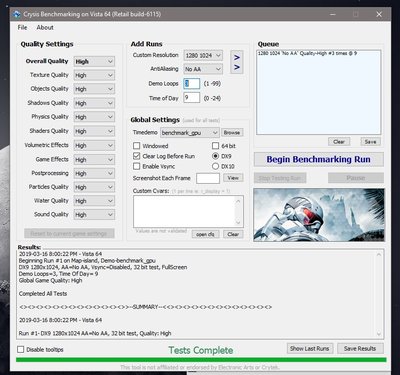Save the Queue list
This screenshot has width=400, height=375.
pyautogui.click(x=370, y=142)
